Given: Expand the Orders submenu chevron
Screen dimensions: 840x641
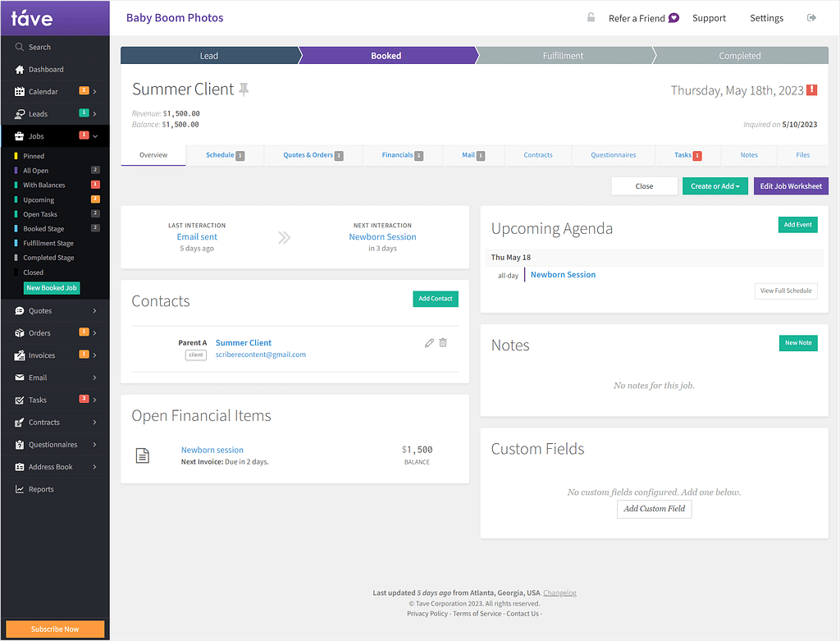Looking at the screenshot, I should pos(95,333).
